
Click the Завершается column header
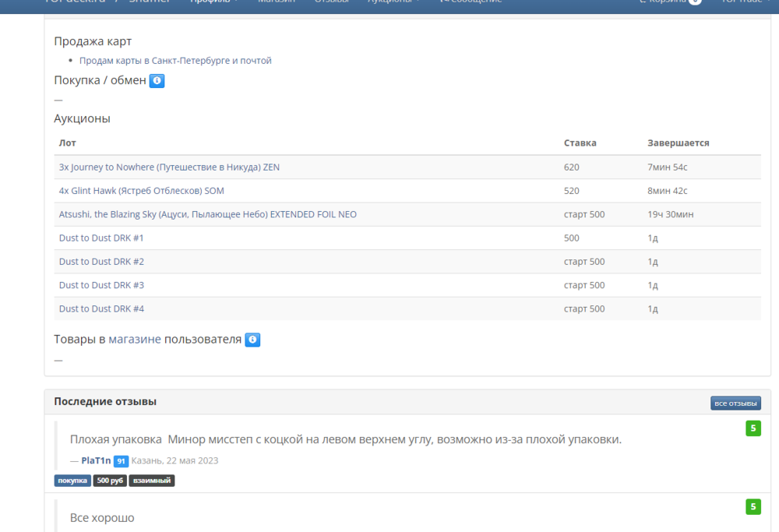tap(678, 143)
